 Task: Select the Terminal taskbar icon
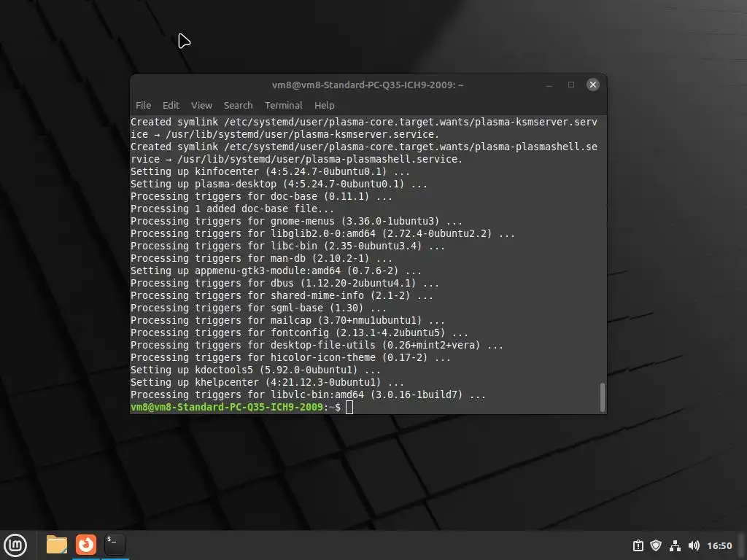tap(115, 545)
